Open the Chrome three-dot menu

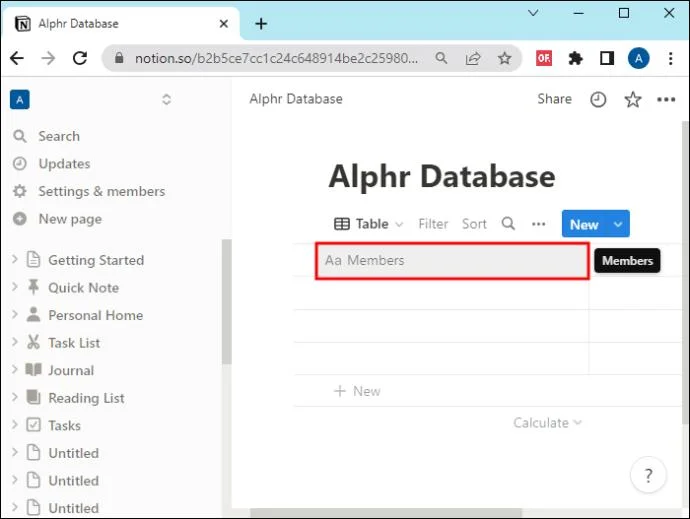(670, 58)
